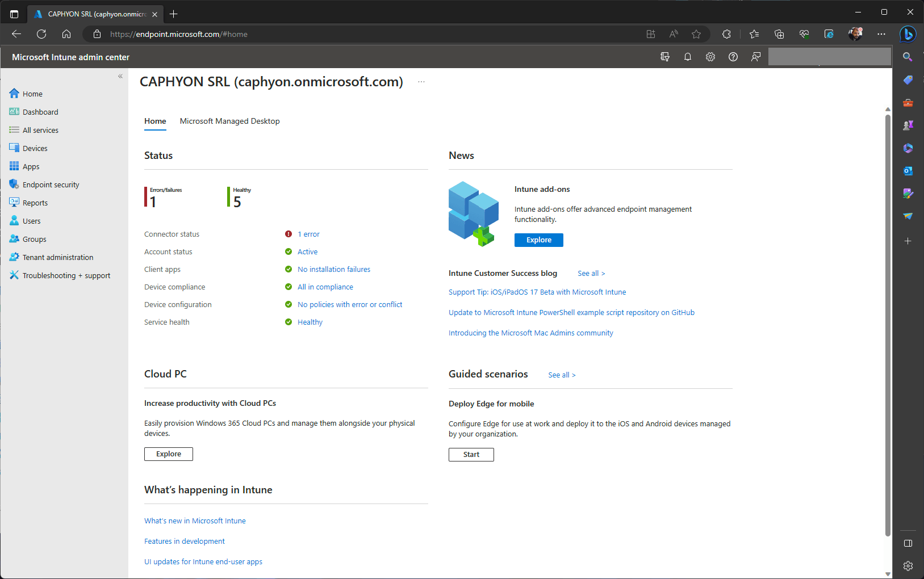See all Customer Success blog posts
The height and width of the screenshot is (579, 924).
click(591, 274)
